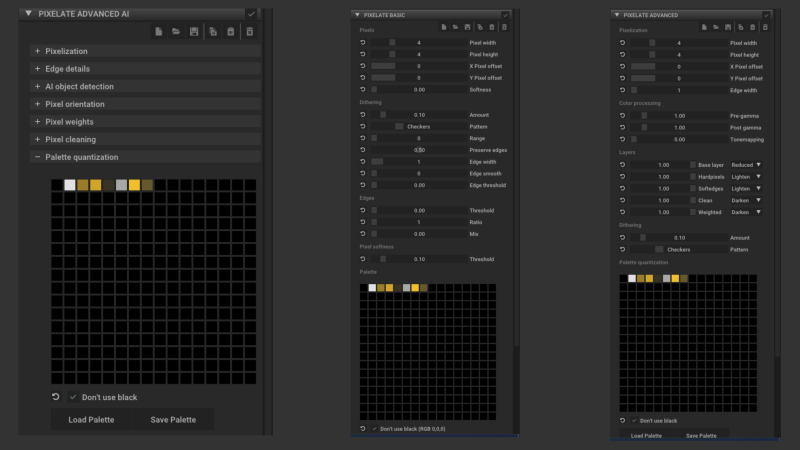Click Save Palette in Advanced AI panel
Screen dimensions: 800x450
(173, 419)
